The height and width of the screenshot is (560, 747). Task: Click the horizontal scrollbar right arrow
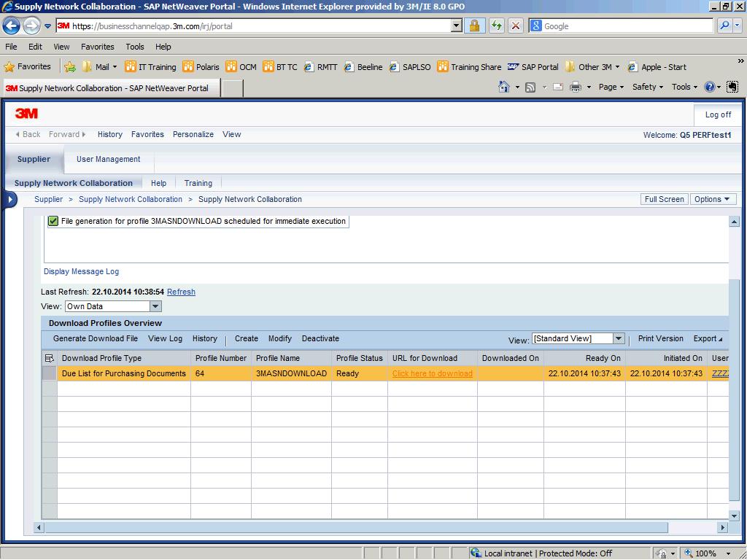coord(723,527)
